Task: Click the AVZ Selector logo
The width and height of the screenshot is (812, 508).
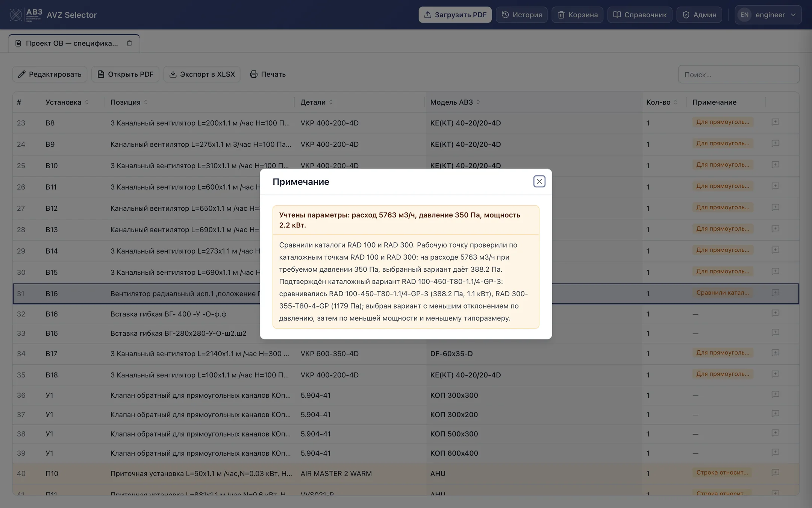Action: (x=53, y=15)
